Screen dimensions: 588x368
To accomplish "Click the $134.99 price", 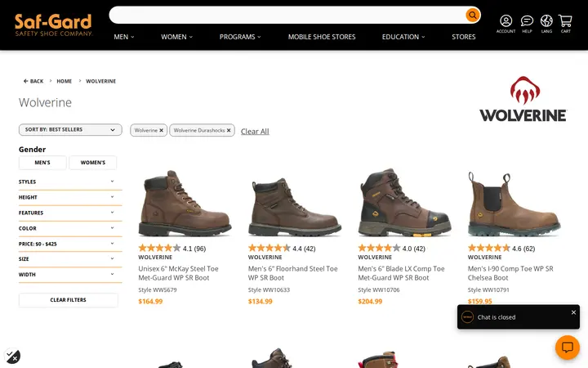I will click(x=261, y=301).
